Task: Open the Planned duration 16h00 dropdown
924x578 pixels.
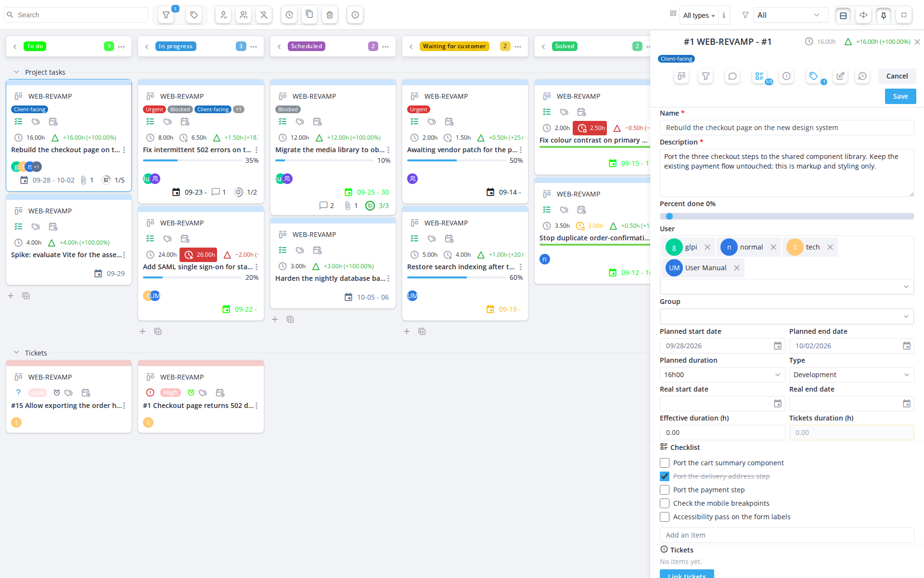Action: point(722,375)
